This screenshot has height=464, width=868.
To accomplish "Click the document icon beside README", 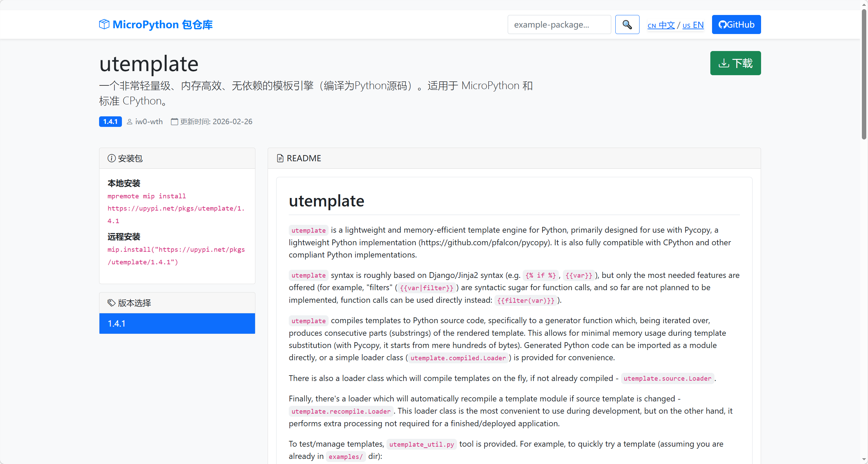I will [x=280, y=158].
